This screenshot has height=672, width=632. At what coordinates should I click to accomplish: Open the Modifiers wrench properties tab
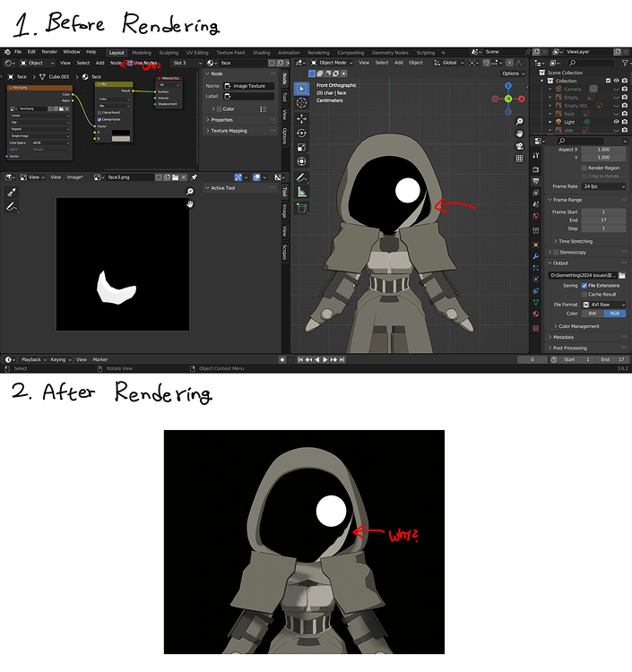point(536,256)
